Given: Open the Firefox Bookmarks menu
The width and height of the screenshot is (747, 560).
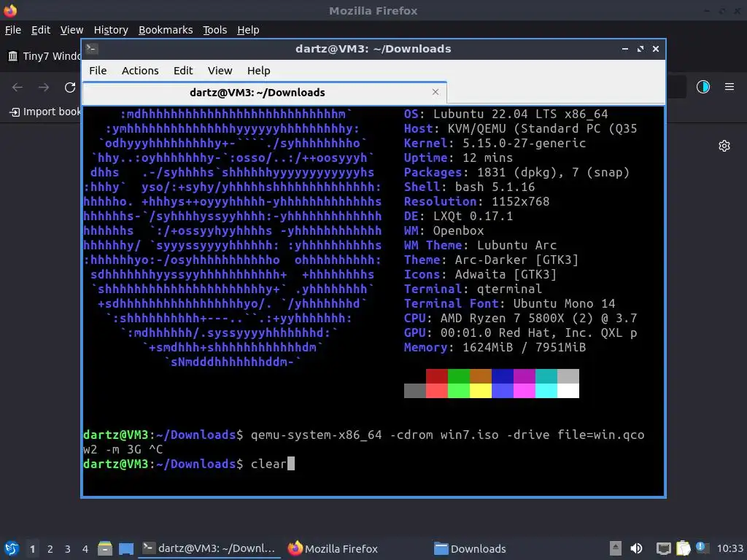Looking at the screenshot, I should tap(166, 30).
